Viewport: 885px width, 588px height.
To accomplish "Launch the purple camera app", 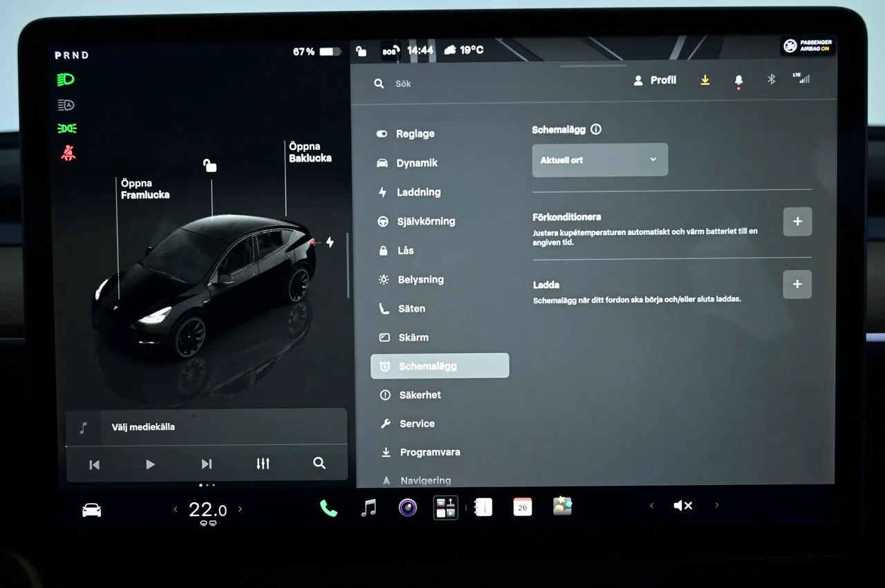I will tap(408, 508).
